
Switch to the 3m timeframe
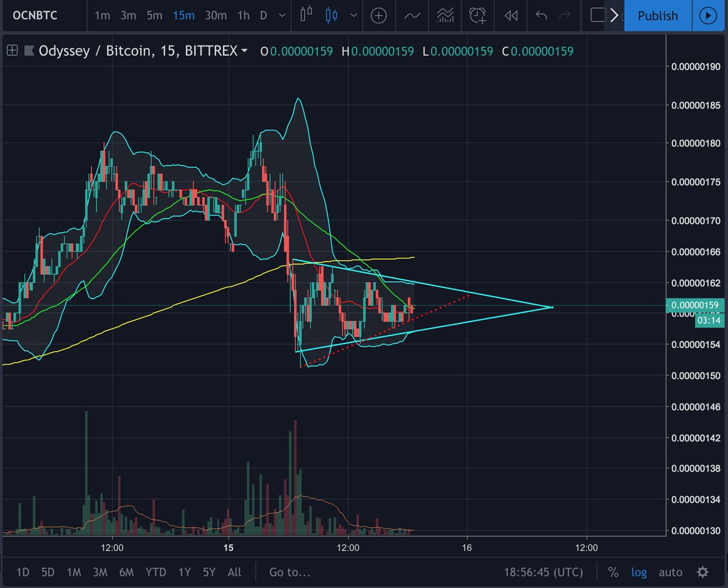point(128,15)
